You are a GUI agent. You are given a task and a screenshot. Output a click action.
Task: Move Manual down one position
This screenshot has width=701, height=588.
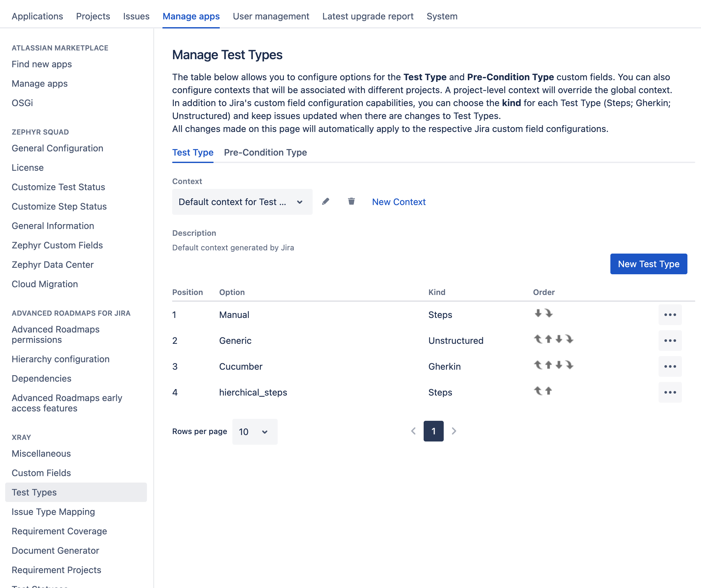538,313
